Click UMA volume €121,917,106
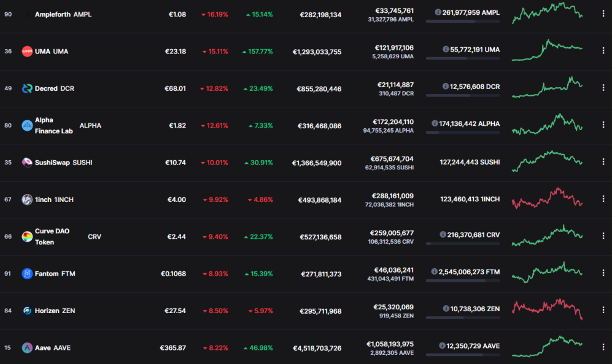Viewport: 612px width, 364px height. click(394, 48)
